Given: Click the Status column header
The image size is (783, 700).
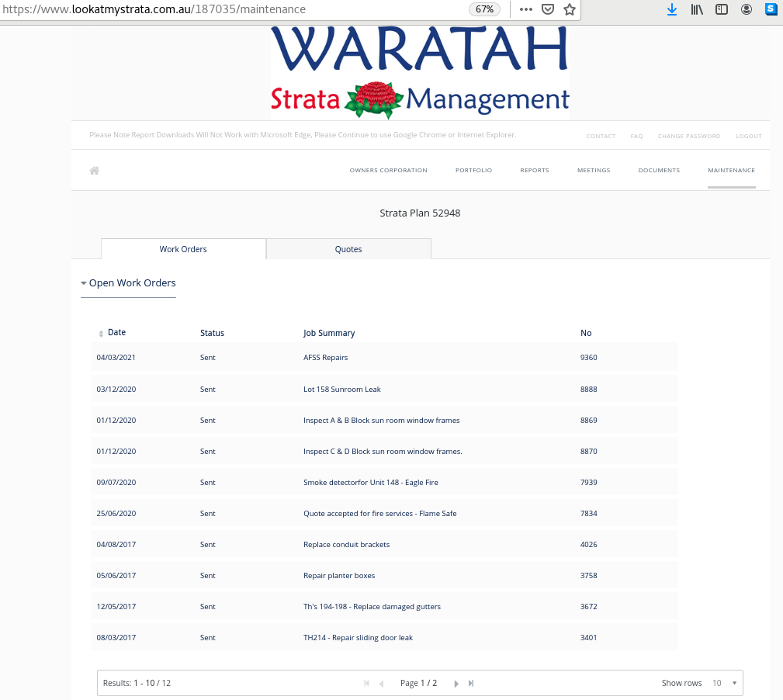Looking at the screenshot, I should (212, 333).
